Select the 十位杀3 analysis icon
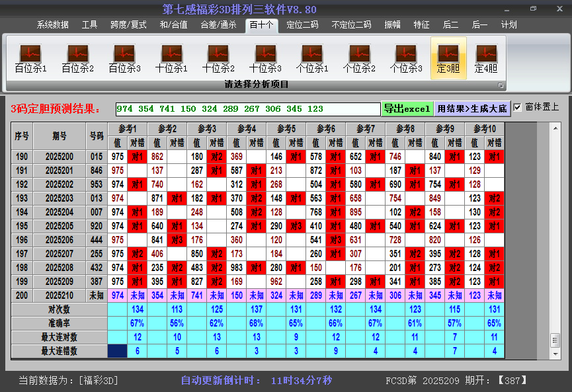 click(x=265, y=58)
